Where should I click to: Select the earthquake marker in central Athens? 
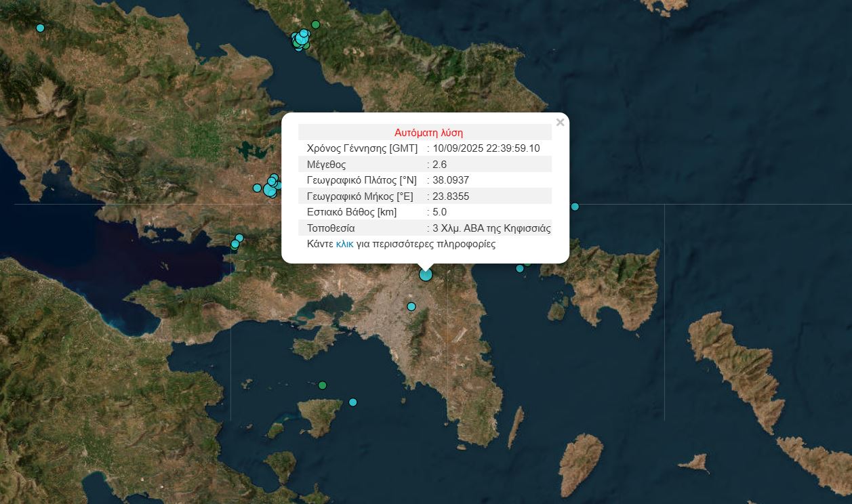pyautogui.click(x=411, y=307)
